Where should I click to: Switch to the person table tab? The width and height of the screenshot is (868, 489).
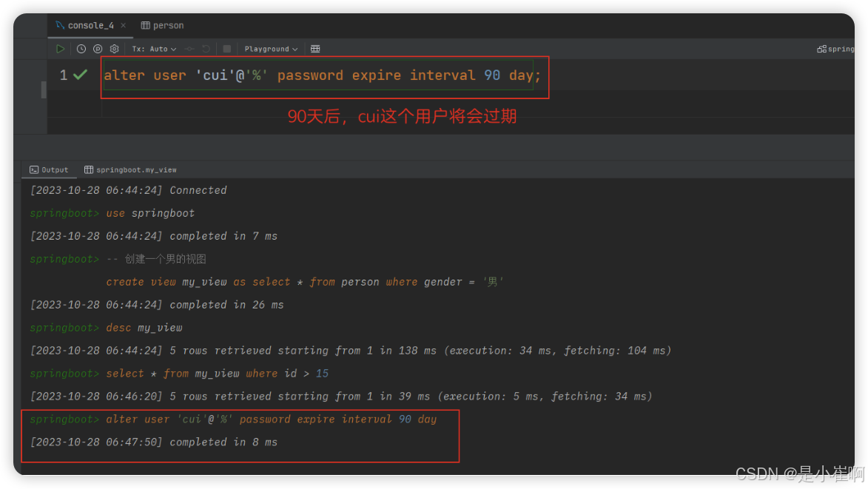(163, 25)
